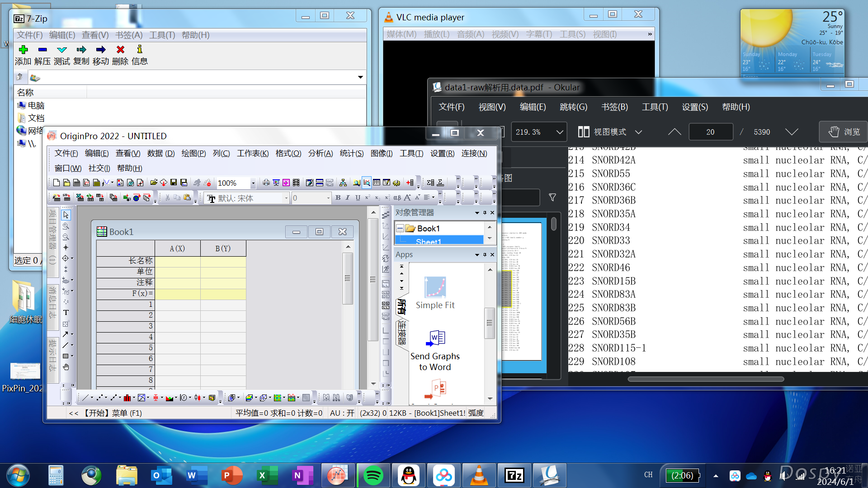Viewport: 868px width, 488px height.
Task: Toggle Greek symbols (αβ) formatting
Action: pyautogui.click(x=397, y=197)
